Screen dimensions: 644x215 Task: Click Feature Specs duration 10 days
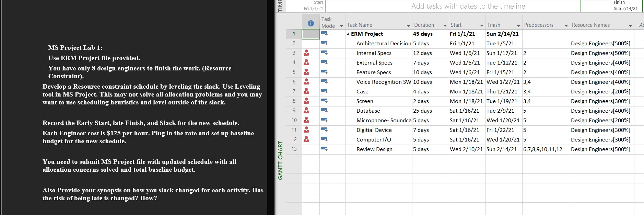coord(430,72)
